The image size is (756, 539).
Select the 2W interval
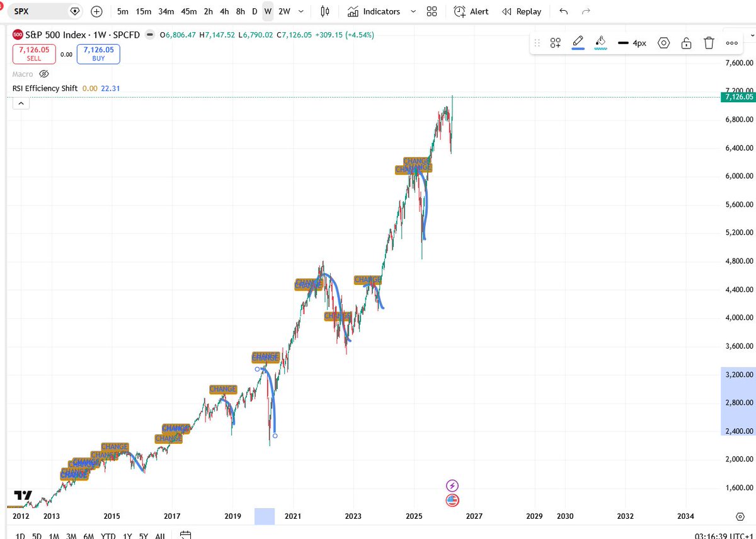(285, 11)
